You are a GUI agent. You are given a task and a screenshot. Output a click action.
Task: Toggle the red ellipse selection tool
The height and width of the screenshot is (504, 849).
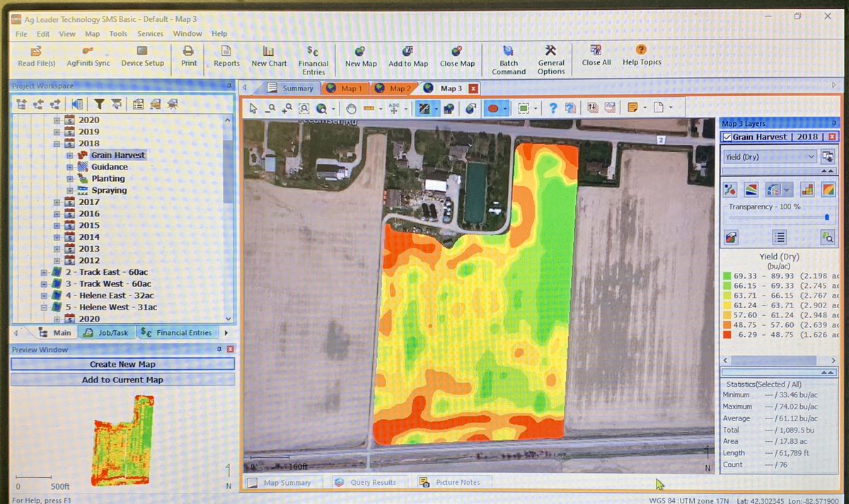(494, 108)
